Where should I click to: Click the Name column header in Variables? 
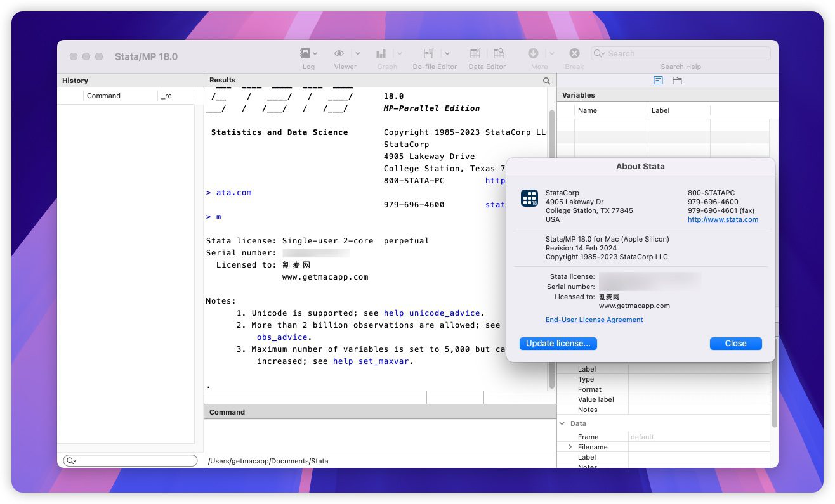click(x=611, y=110)
